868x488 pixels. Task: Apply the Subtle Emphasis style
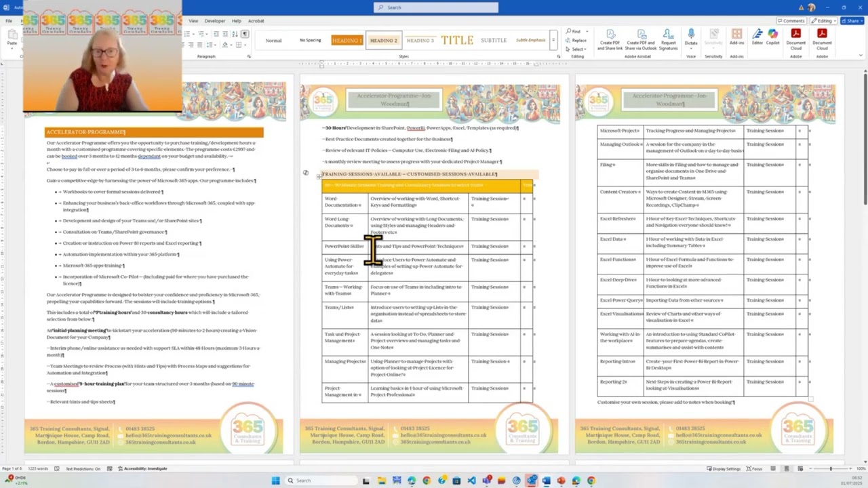coord(530,41)
